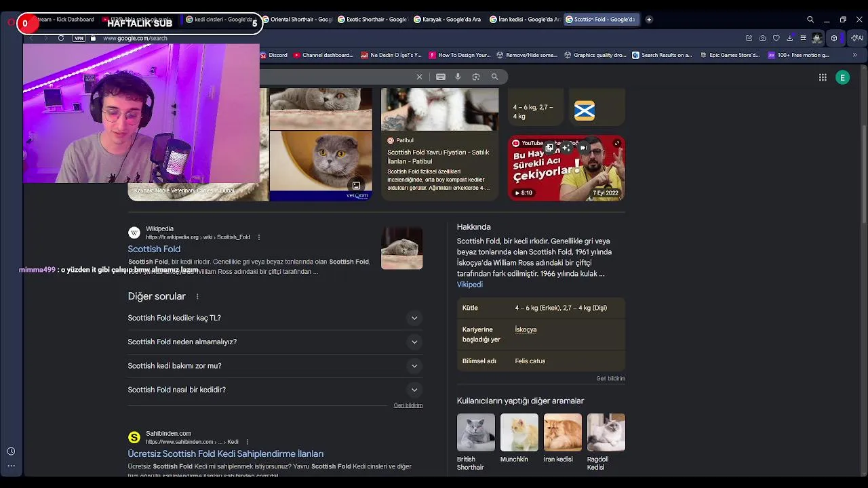Open a new tab with plus button
Image resolution: width=868 pixels, height=488 pixels.
[649, 20]
